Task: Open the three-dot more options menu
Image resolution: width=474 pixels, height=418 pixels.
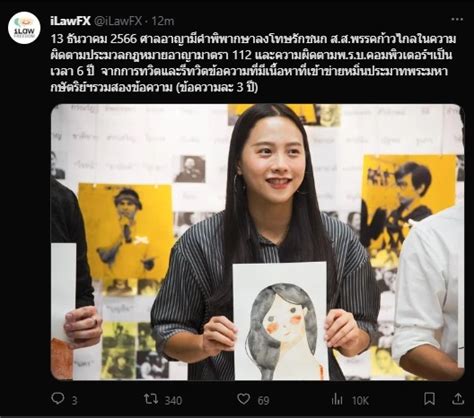Action: tap(457, 19)
